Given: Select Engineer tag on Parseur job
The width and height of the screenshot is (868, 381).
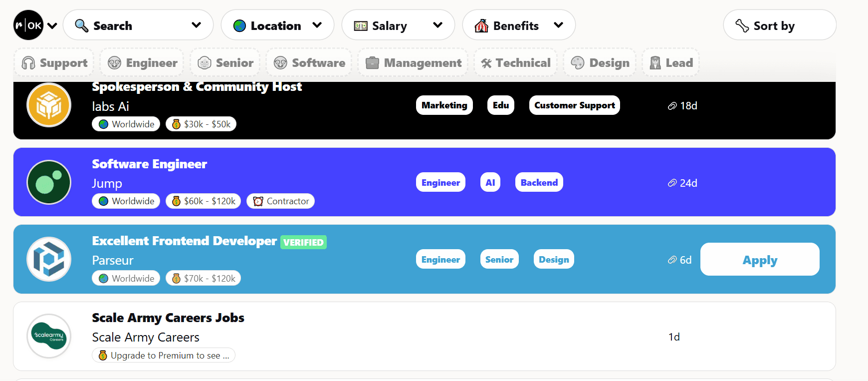Looking at the screenshot, I should pyautogui.click(x=441, y=259).
